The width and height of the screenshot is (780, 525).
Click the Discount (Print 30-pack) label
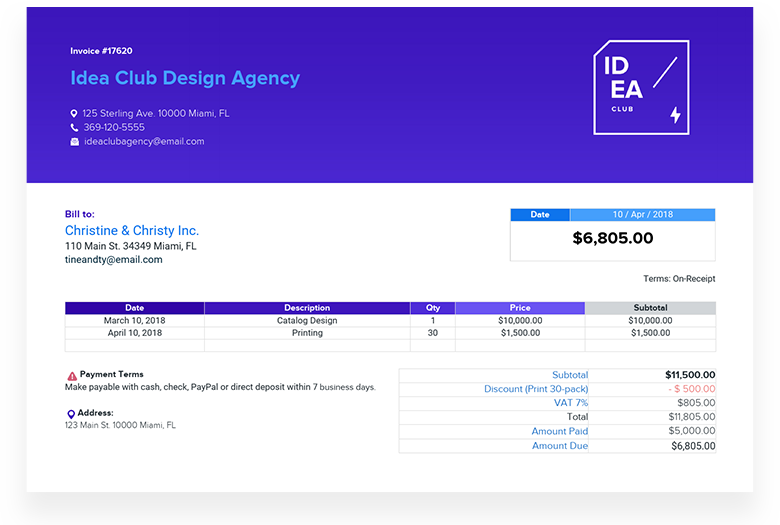536,389
